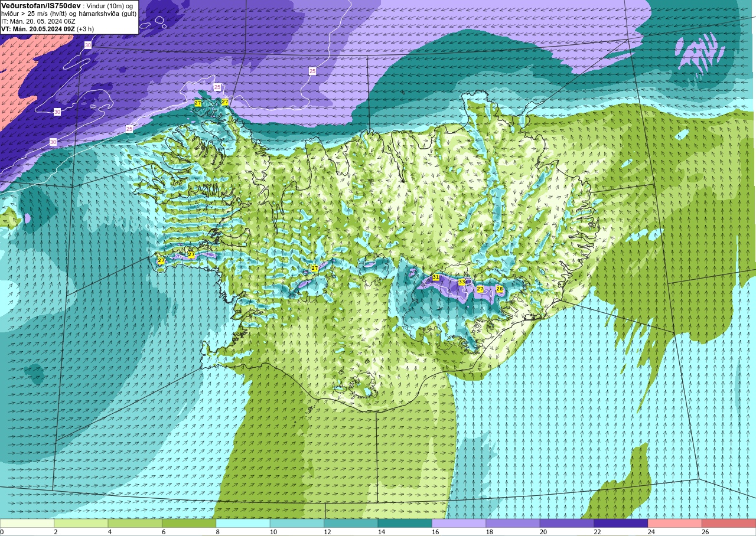Screen dimensions: 756x536
Task: Click the legend scale label 2
Action: pos(56,532)
